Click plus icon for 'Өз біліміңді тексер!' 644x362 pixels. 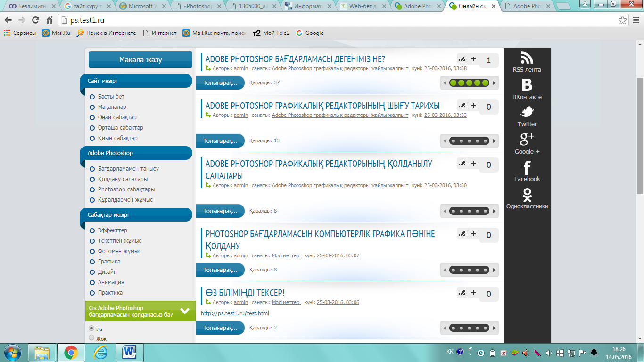click(x=473, y=293)
